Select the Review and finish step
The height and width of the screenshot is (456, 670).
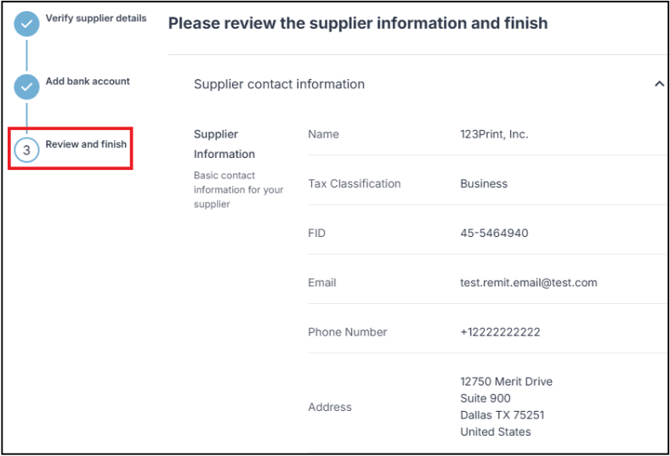pyautogui.click(x=86, y=145)
